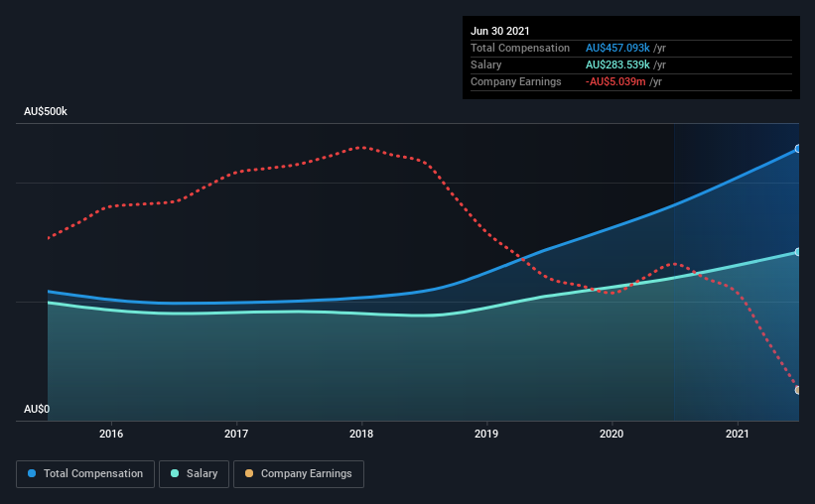Toggle the Total Compensation legend button
The height and width of the screenshot is (504, 815).
85,474
